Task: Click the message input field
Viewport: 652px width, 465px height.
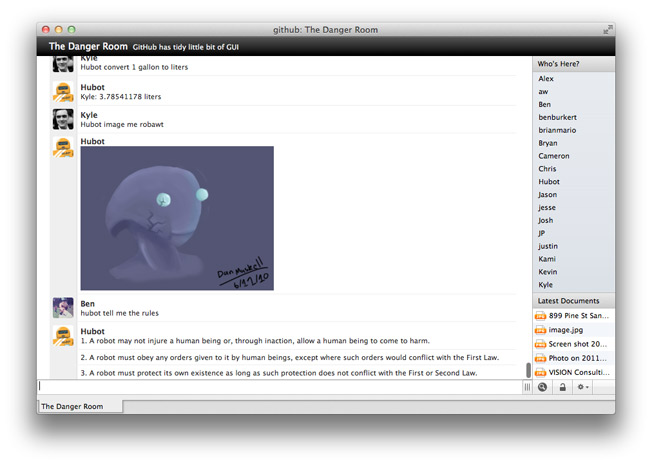Action: click(279, 387)
